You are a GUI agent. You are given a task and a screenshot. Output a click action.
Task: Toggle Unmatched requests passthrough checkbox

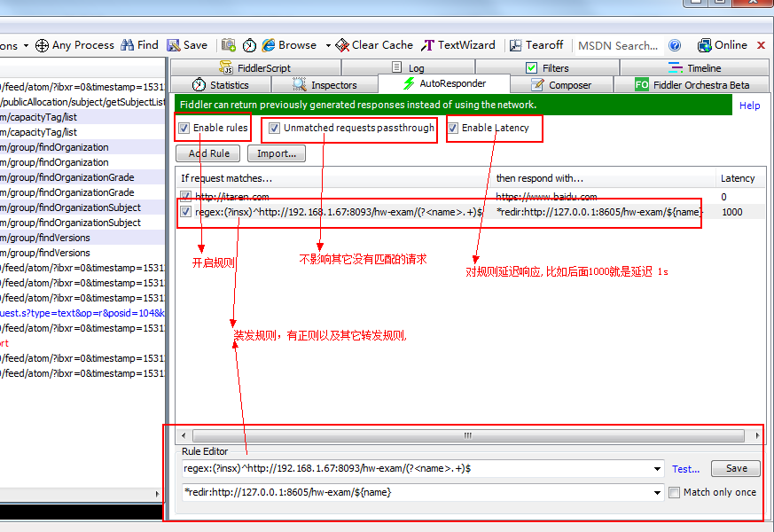coord(274,129)
